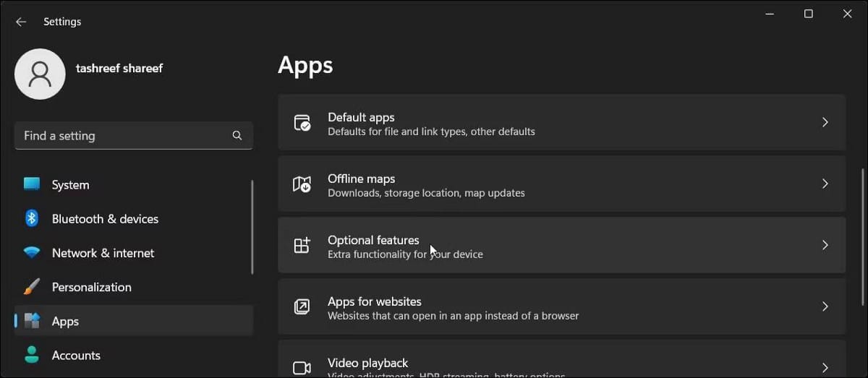868x378 pixels.
Task: Go to Network & internet settings
Action: point(134,253)
